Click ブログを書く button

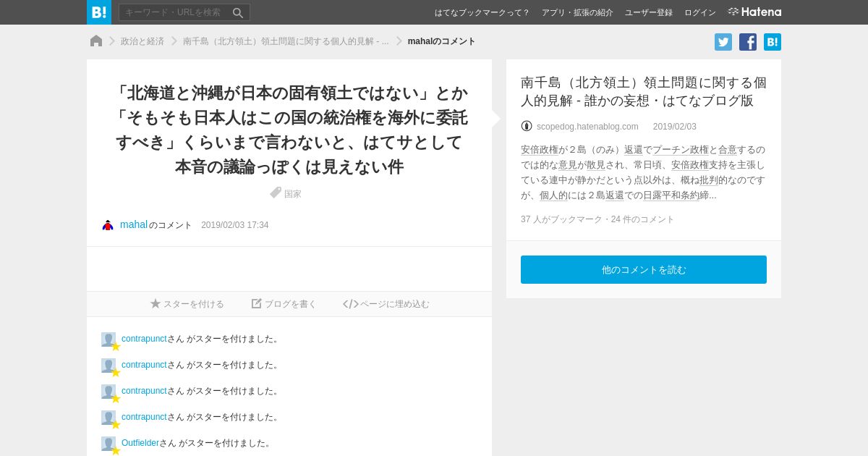(x=284, y=304)
